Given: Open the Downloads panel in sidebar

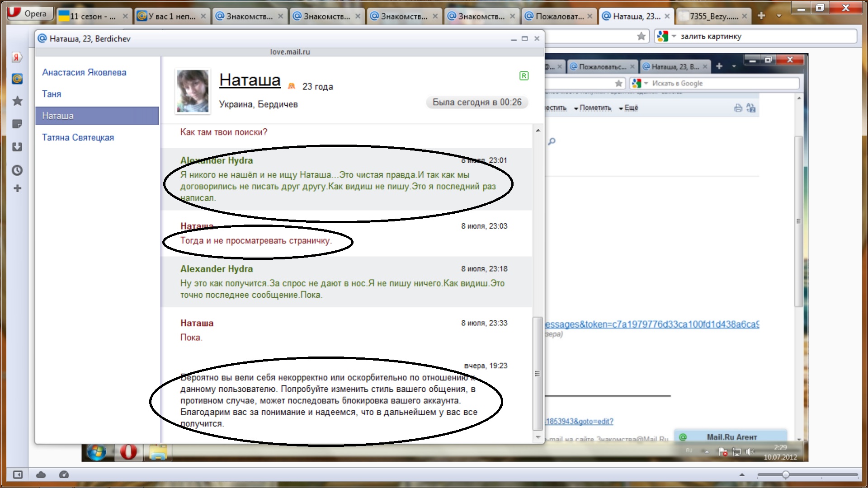Looking at the screenshot, I should click(17, 147).
